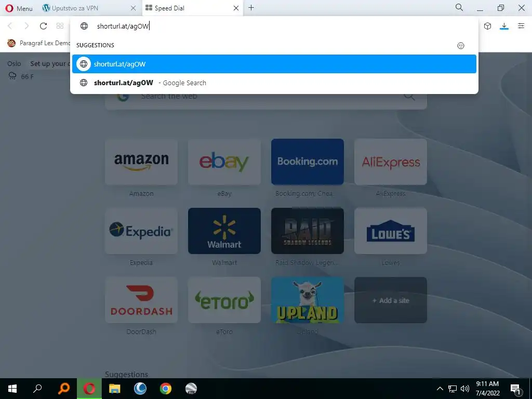532x399 pixels.
Task: Open the grey globe app in taskbar
Action: click(x=191, y=389)
